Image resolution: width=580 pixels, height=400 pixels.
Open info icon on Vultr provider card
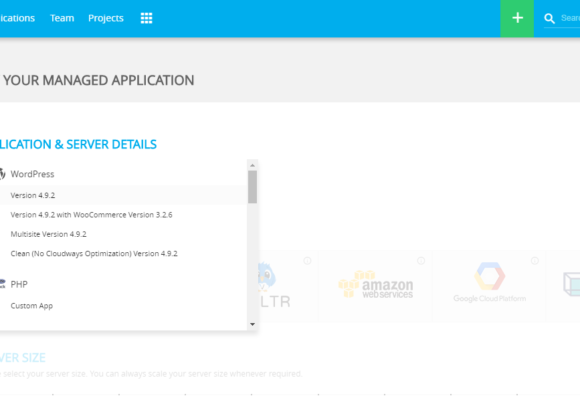pyautogui.click(x=307, y=260)
